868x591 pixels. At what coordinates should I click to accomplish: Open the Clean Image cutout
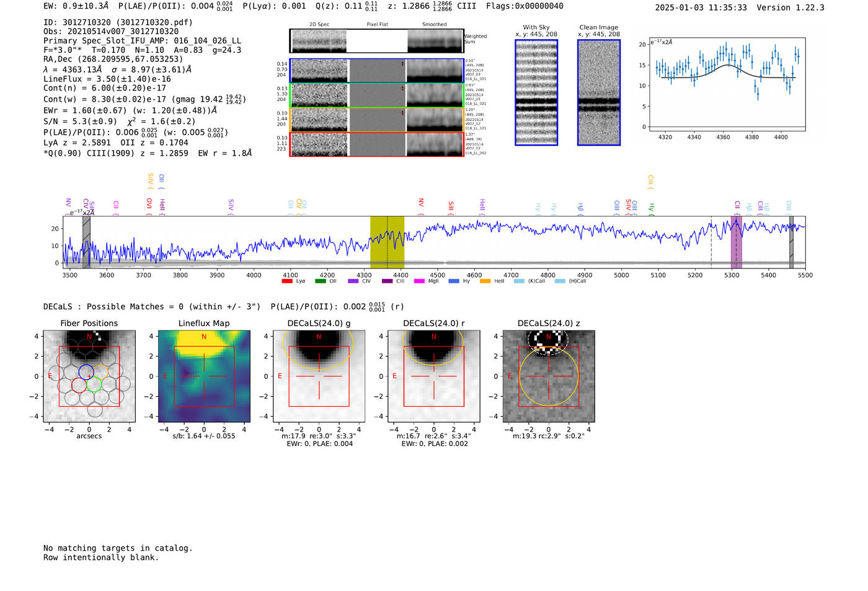tap(599, 92)
